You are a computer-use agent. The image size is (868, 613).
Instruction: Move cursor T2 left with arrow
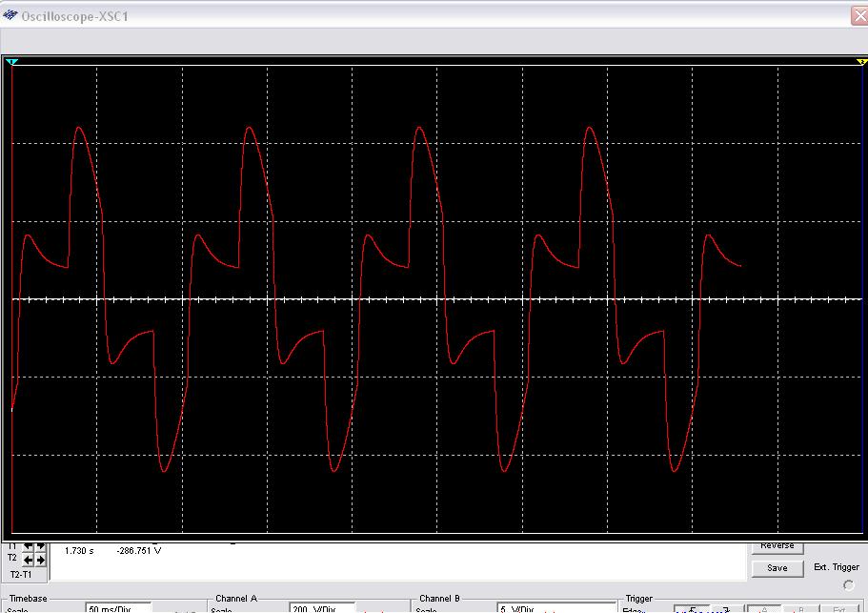pyautogui.click(x=28, y=560)
